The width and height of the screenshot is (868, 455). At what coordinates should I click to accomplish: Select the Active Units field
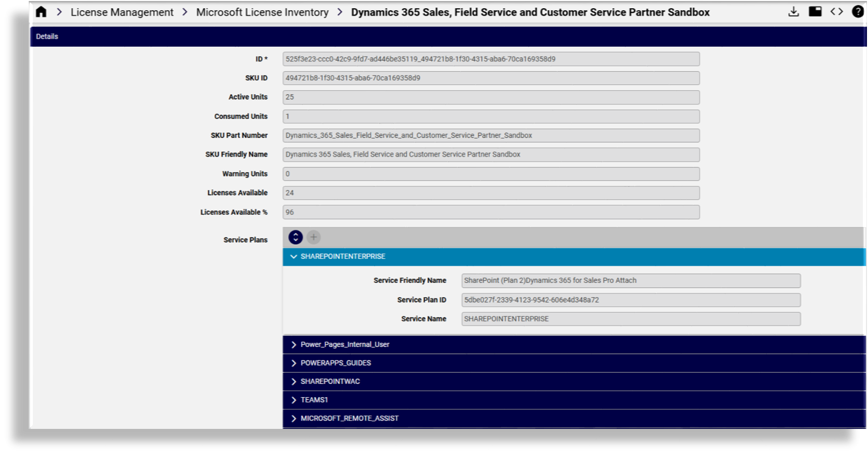tap(491, 97)
